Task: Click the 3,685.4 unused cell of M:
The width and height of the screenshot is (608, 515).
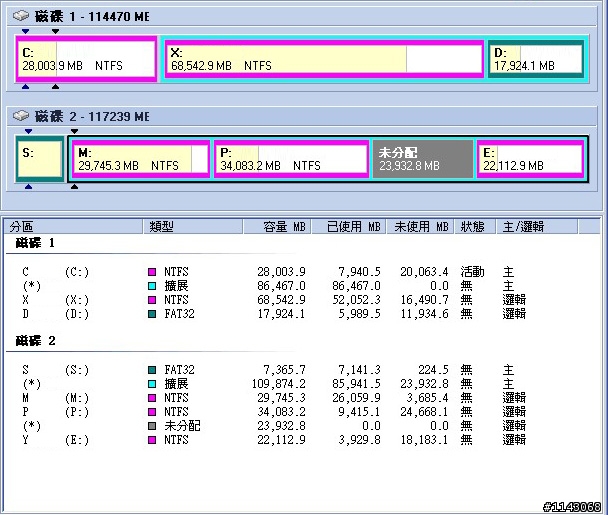Action: (x=427, y=398)
